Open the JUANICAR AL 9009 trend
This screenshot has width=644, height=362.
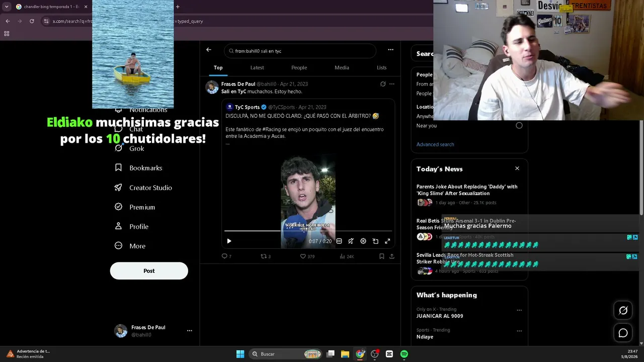point(440,316)
